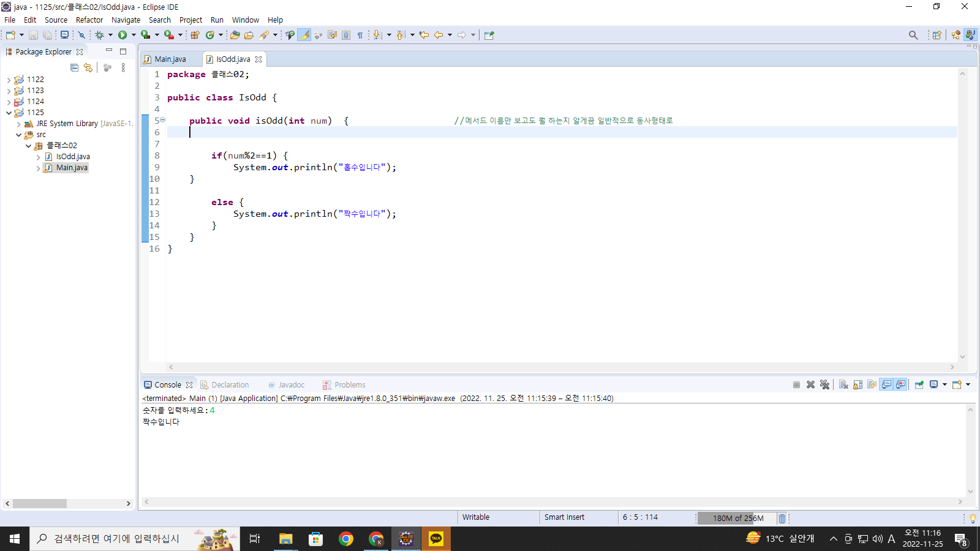Launch Coverage run icon
Image resolution: width=980 pixels, height=551 pixels.
145,35
